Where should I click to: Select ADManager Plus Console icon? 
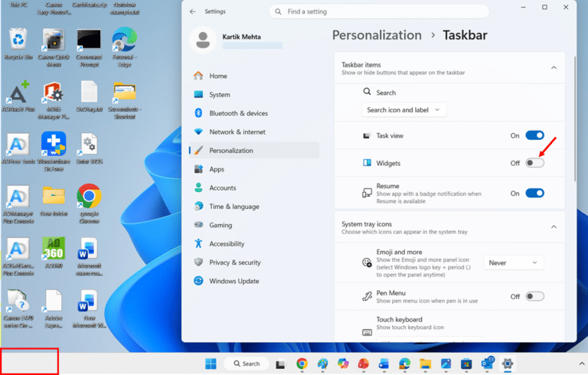(x=18, y=204)
